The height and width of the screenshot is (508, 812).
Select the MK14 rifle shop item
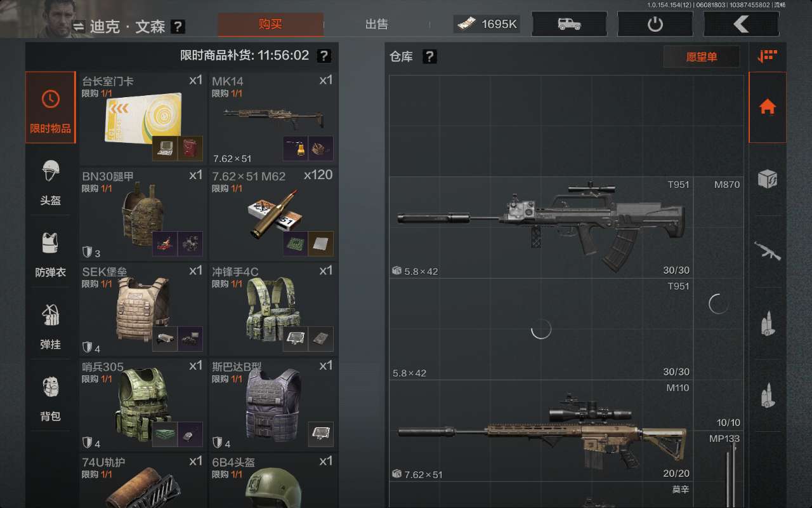(273, 118)
